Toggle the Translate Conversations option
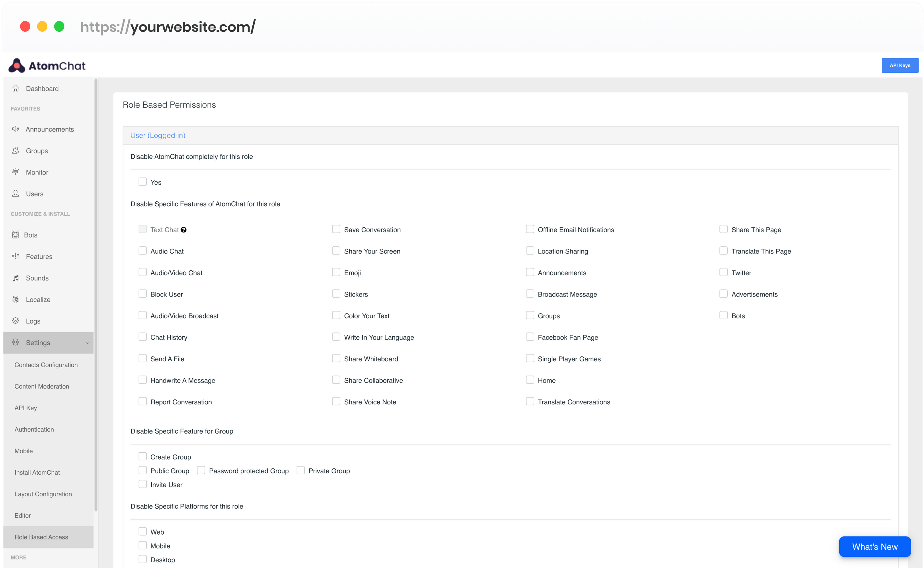The width and height of the screenshot is (924, 568). tap(530, 401)
